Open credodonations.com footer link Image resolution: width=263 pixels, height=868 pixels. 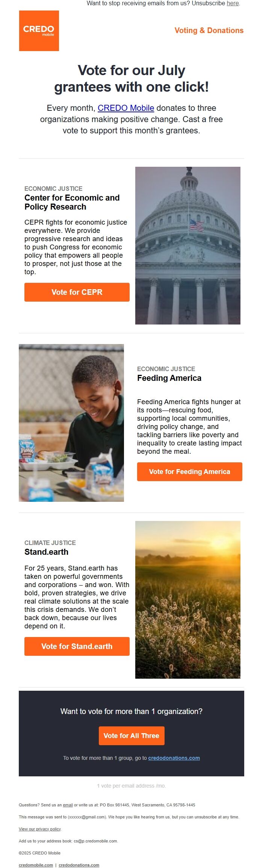pos(79,865)
